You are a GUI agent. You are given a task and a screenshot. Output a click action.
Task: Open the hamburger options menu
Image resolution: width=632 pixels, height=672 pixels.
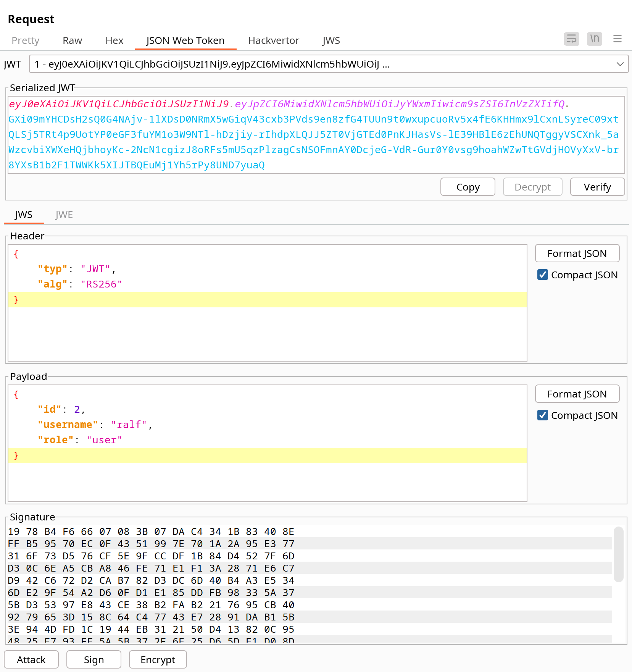617,39
